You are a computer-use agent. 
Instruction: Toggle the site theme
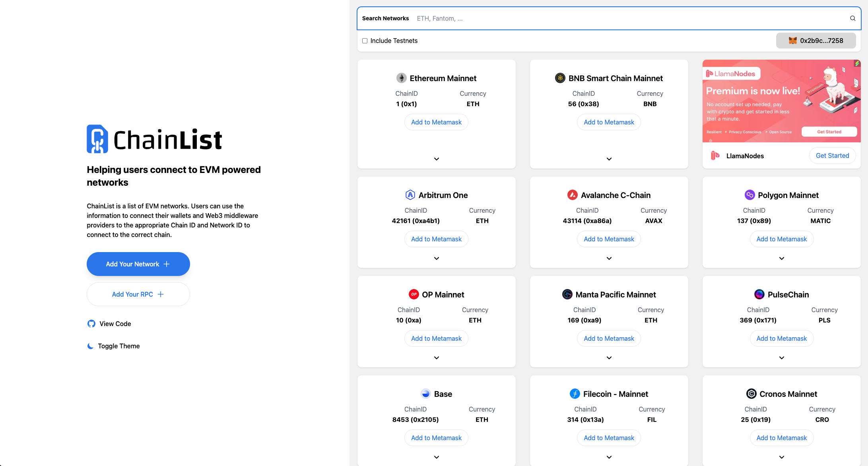pos(118,346)
